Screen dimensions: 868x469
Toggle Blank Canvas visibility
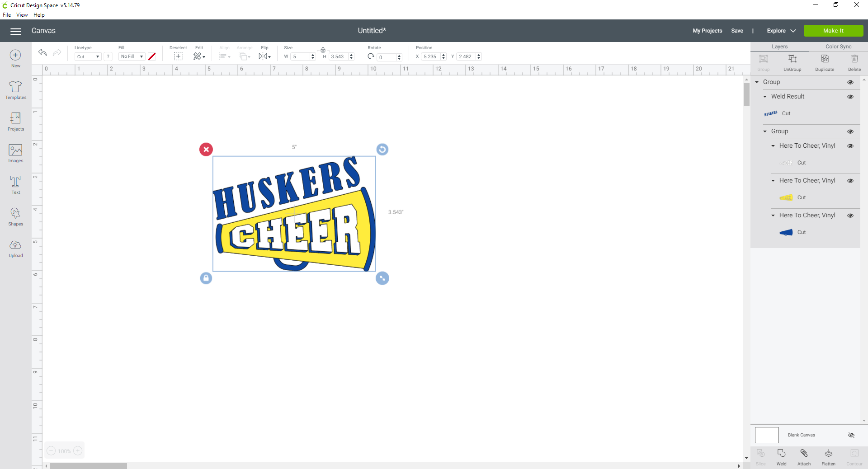pyautogui.click(x=851, y=435)
